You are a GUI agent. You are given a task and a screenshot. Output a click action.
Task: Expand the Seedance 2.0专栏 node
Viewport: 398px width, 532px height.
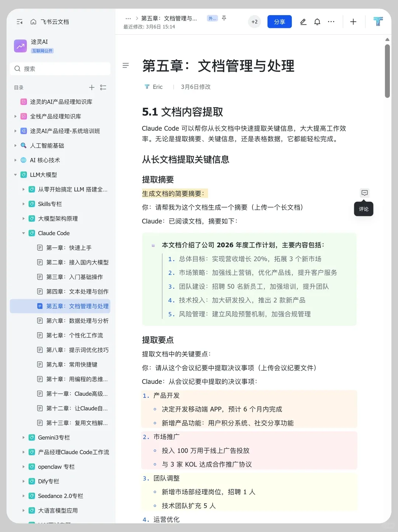[x=24, y=496]
